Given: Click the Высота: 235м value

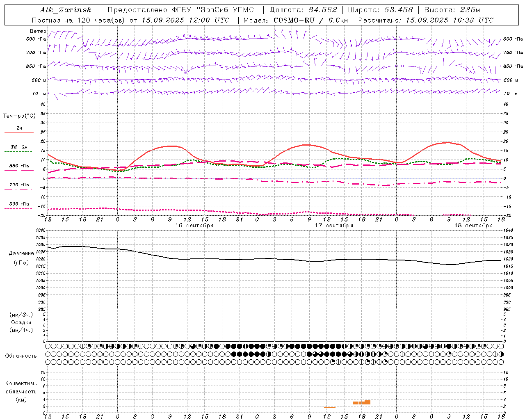Looking at the screenshot, I should (452, 10).
